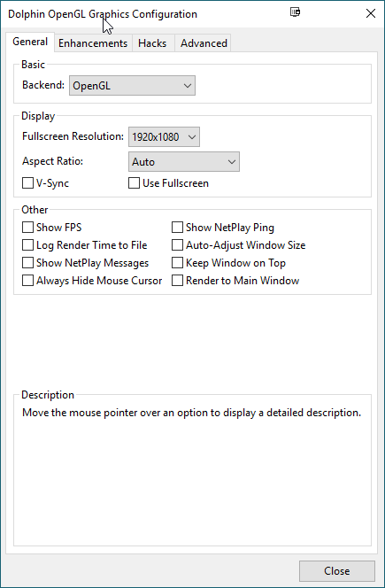Open the Backend dropdown showing OpenGL
Screen dimensions: 385x588
[x=132, y=86]
